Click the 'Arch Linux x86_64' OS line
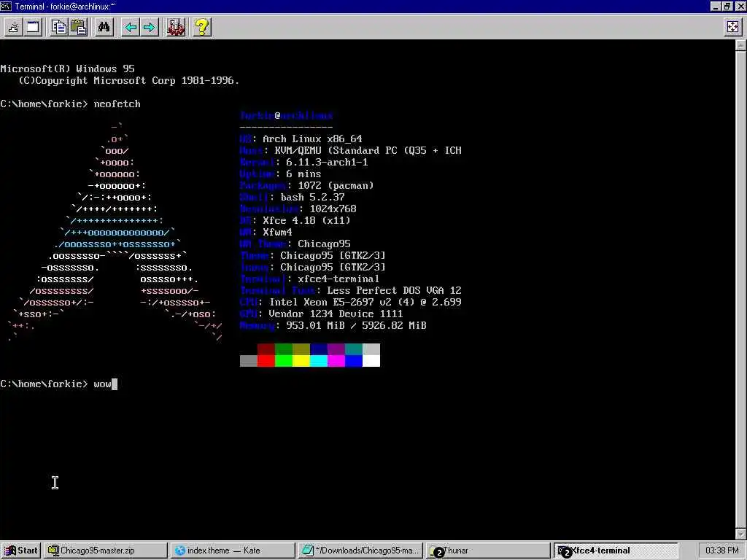Screen dimensions: 747x560 click(x=312, y=139)
